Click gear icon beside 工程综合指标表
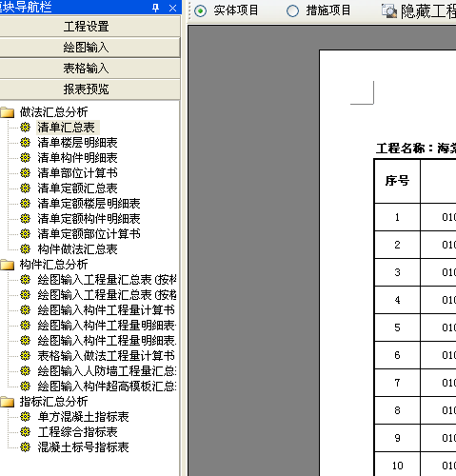Image resolution: width=456 pixels, height=476 pixels. [x=25, y=432]
